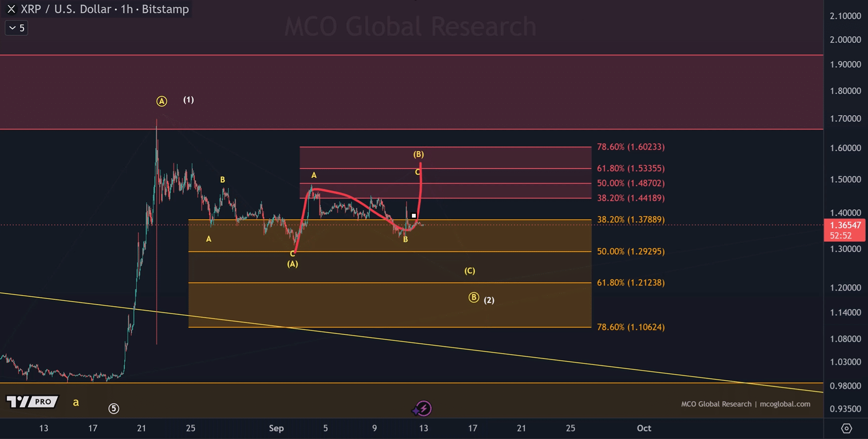Select the circled A wave label
Viewport: 868px width, 439px height.
162,101
